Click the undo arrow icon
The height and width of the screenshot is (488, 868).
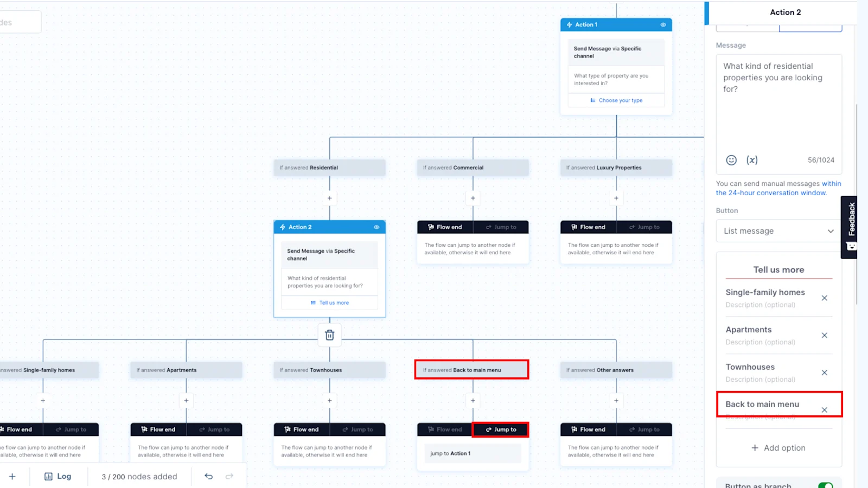tap(209, 476)
